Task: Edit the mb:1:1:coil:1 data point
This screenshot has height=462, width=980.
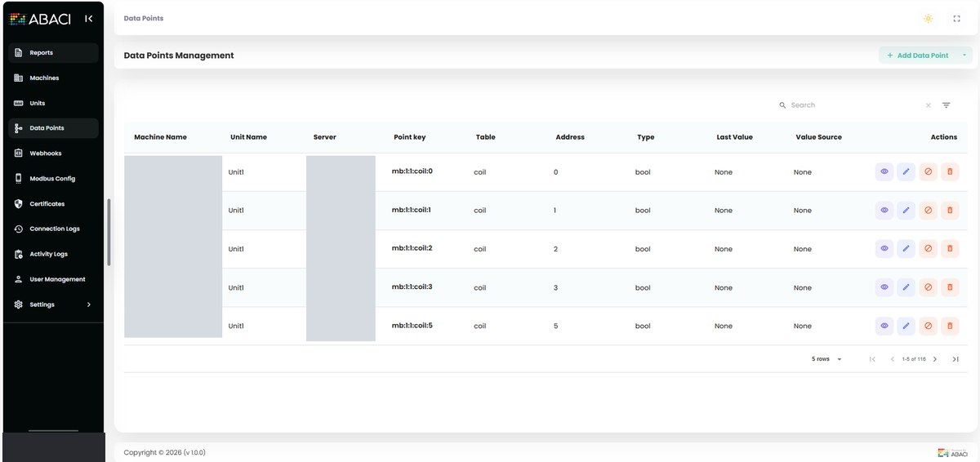Action: [906, 210]
